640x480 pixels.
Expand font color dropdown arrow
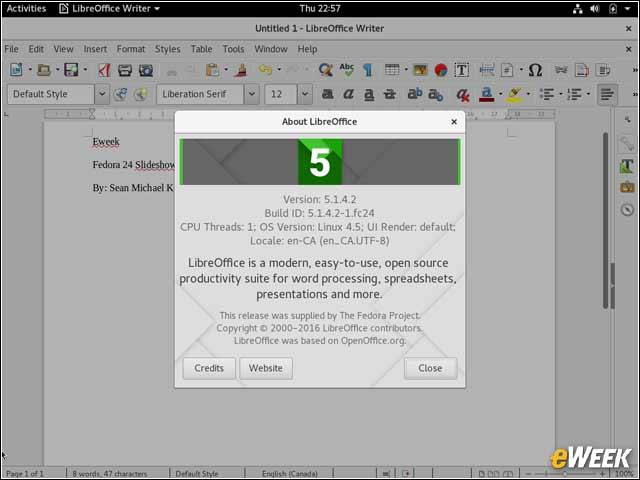(500, 94)
